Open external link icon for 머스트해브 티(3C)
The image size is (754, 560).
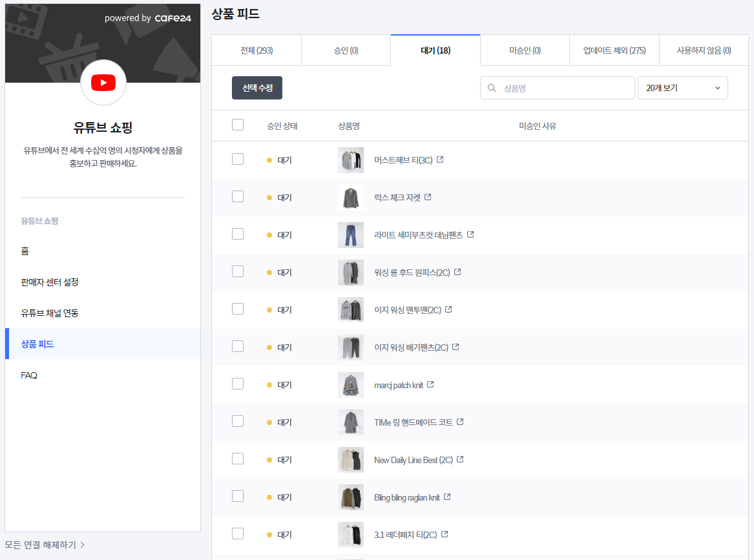pos(440,160)
